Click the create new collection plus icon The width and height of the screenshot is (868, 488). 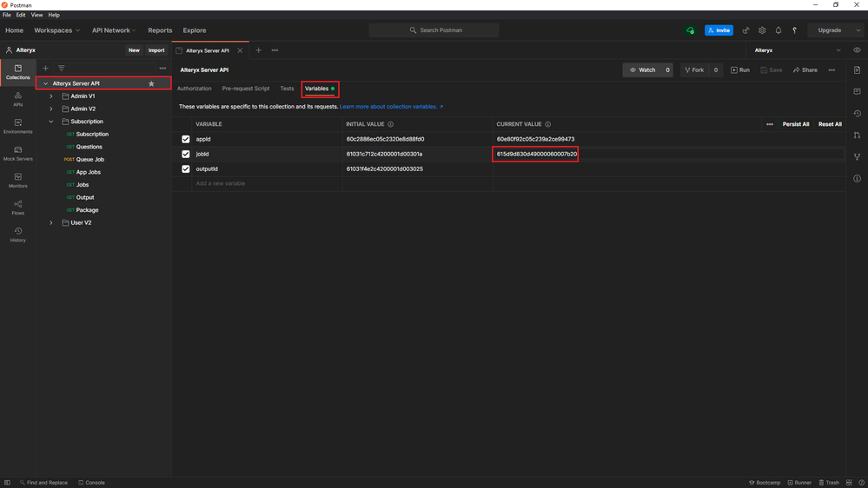tap(45, 68)
